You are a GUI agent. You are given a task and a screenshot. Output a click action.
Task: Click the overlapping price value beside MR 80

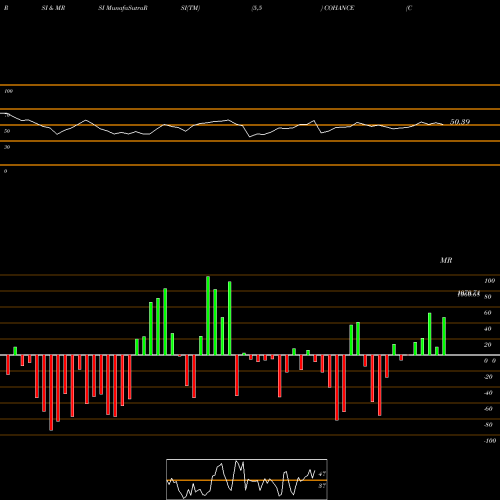click(x=469, y=294)
